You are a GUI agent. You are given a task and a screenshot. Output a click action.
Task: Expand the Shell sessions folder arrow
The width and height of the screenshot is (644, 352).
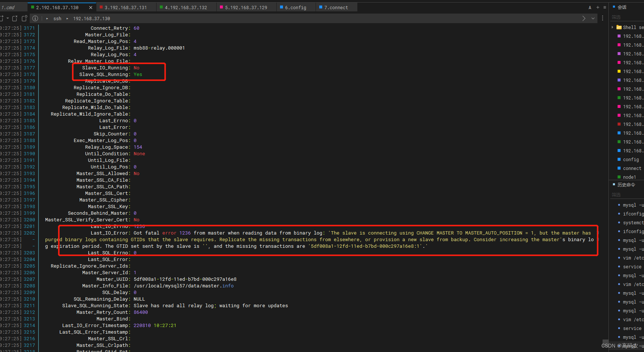(x=612, y=27)
